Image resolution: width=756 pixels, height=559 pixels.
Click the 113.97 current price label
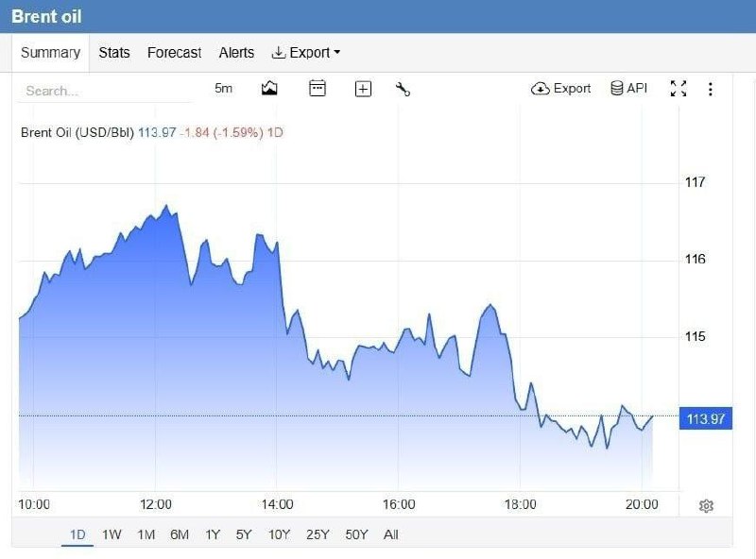point(705,418)
